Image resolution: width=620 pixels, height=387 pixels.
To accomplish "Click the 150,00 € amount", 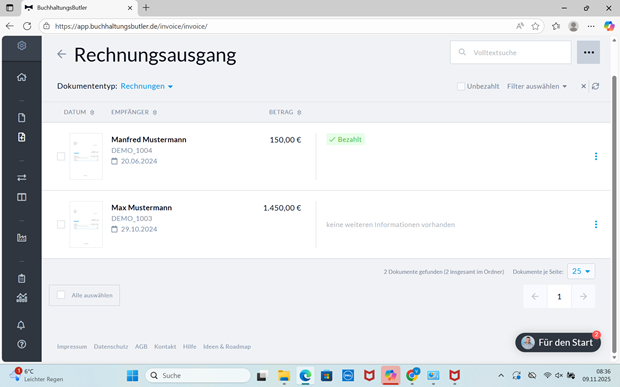I will coord(285,140).
